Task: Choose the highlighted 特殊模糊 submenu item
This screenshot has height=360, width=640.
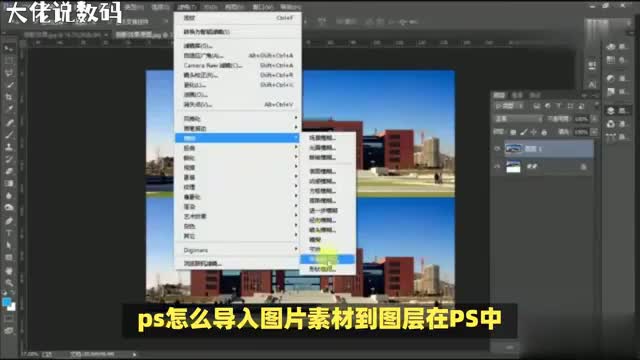Action: click(327, 259)
